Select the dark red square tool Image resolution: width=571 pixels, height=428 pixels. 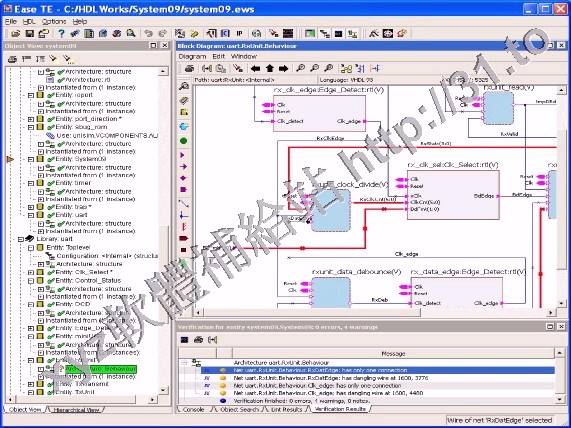[x=184, y=250]
